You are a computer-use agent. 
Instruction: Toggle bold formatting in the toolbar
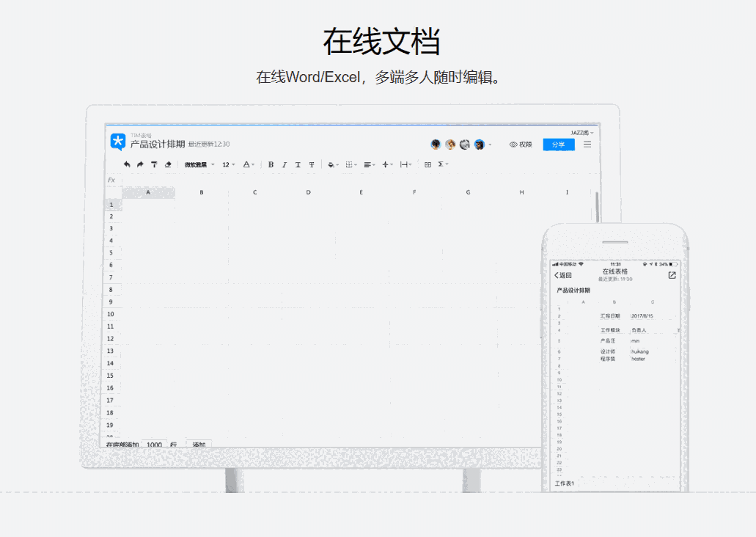pyautogui.click(x=271, y=164)
